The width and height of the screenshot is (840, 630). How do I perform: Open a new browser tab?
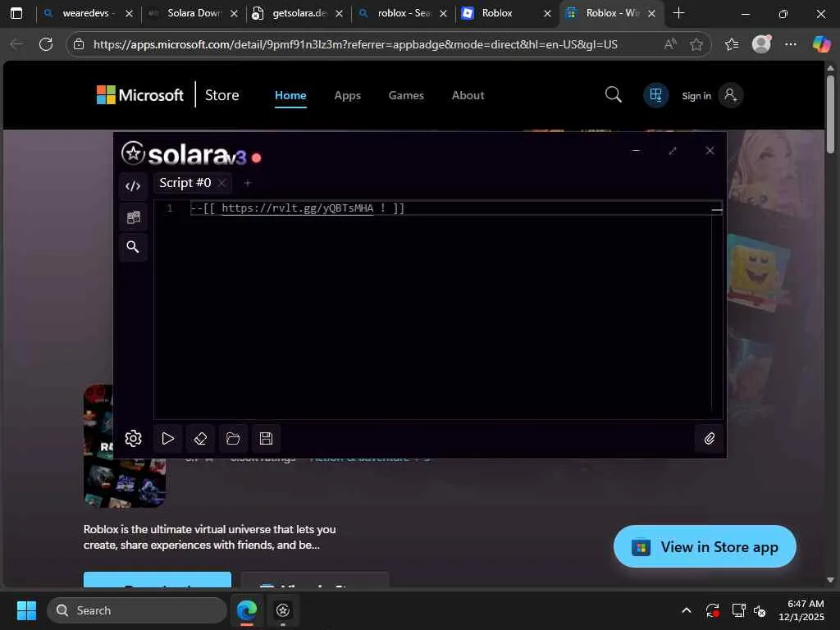(x=678, y=13)
